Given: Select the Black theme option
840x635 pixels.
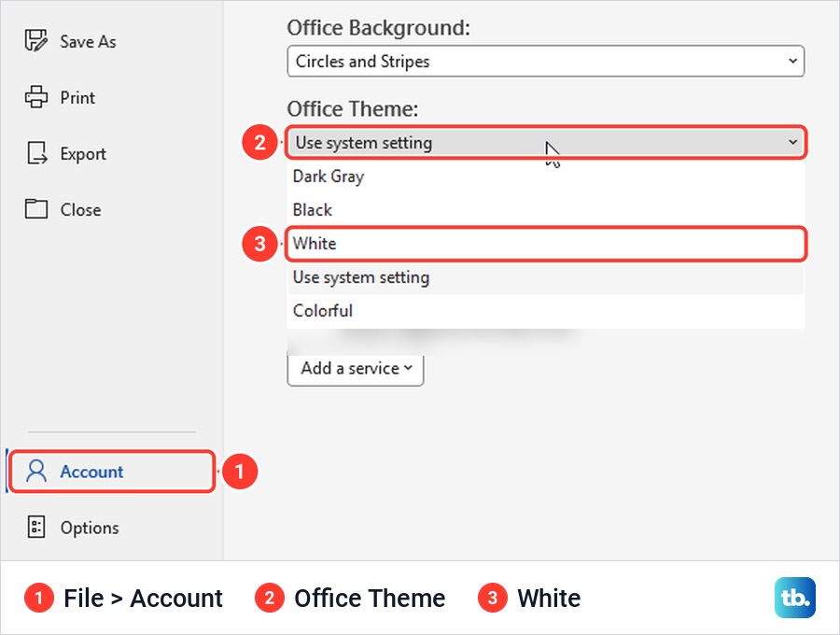Looking at the screenshot, I should point(545,210).
